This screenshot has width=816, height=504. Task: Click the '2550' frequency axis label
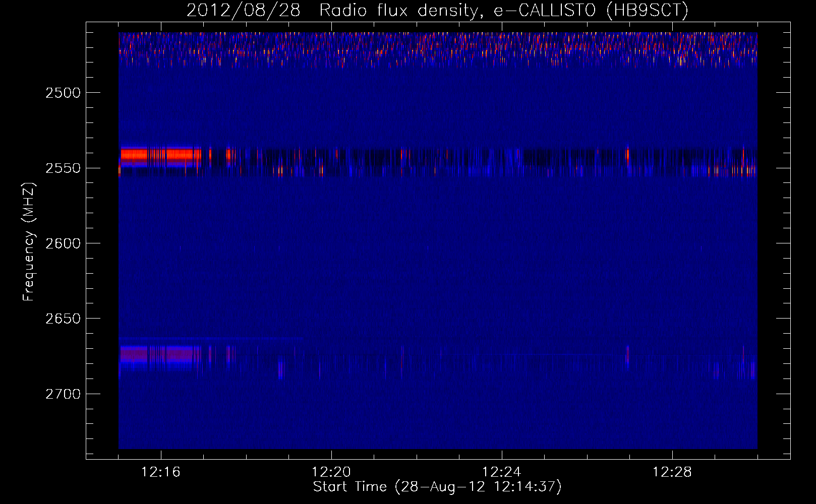(63, 168)
